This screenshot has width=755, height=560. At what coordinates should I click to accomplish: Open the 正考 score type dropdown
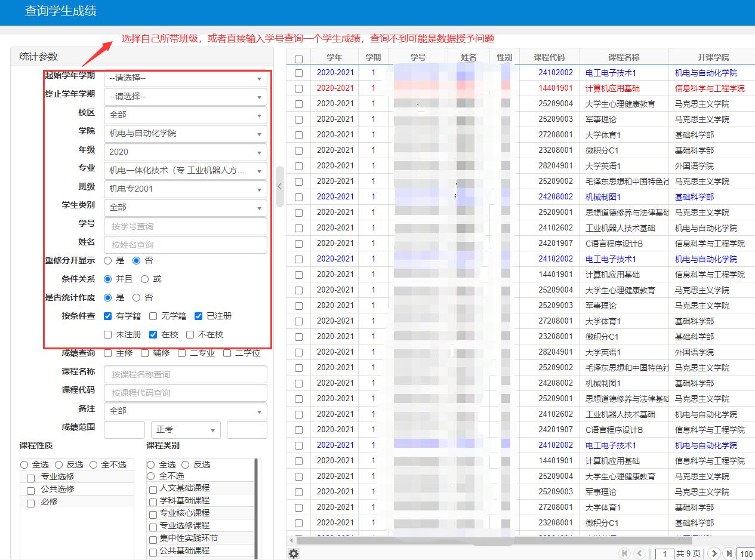[186, 430]
